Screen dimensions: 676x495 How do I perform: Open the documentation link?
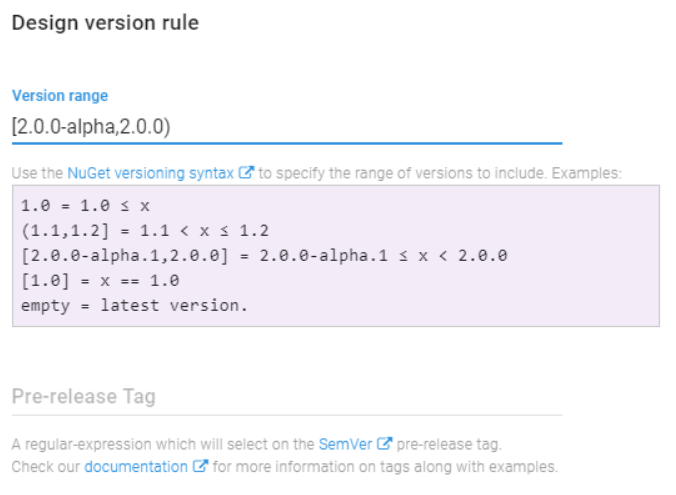coord(136,467)
